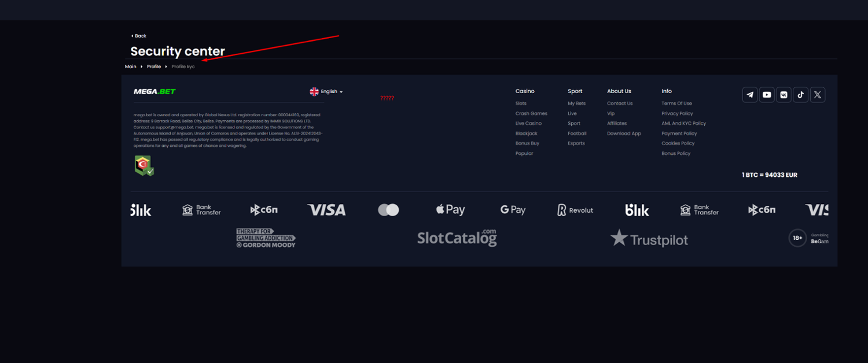Image resolution: width=868 pixels, height=363 pixels.
Task: Click the green license shield badge
Action: 144,165
